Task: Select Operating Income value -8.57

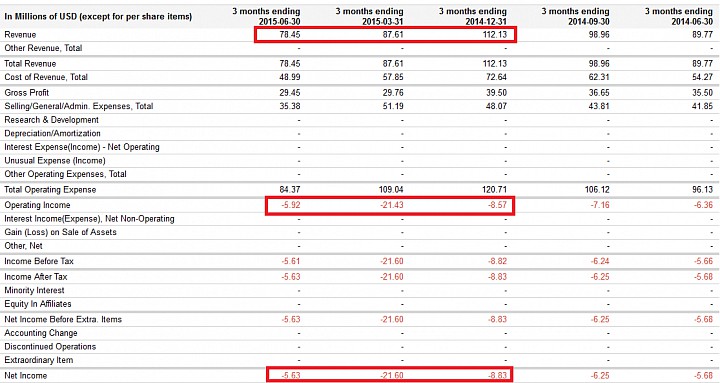Action: coord(498,205)
